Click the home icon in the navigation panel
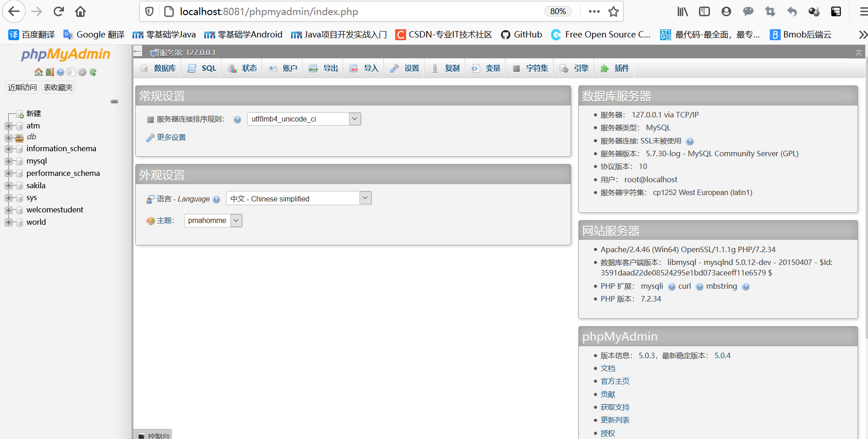The image size is (868, 439). coord(38,72)
